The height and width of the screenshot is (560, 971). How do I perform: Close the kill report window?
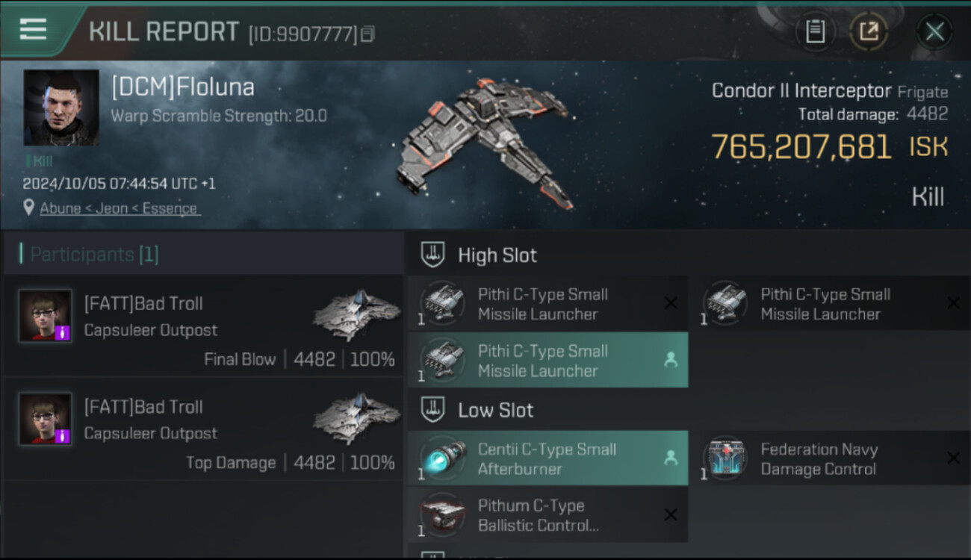(934, 31)
